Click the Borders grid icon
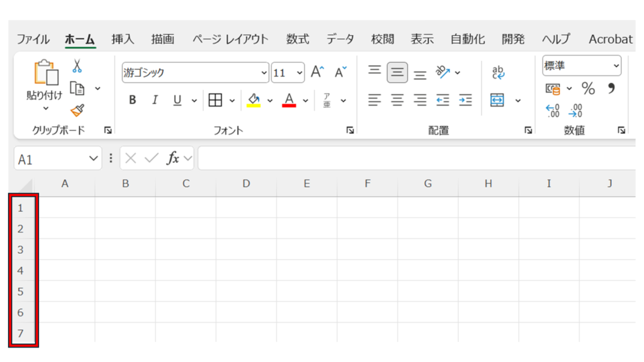 pyautogui.click(x=216, y=101)
